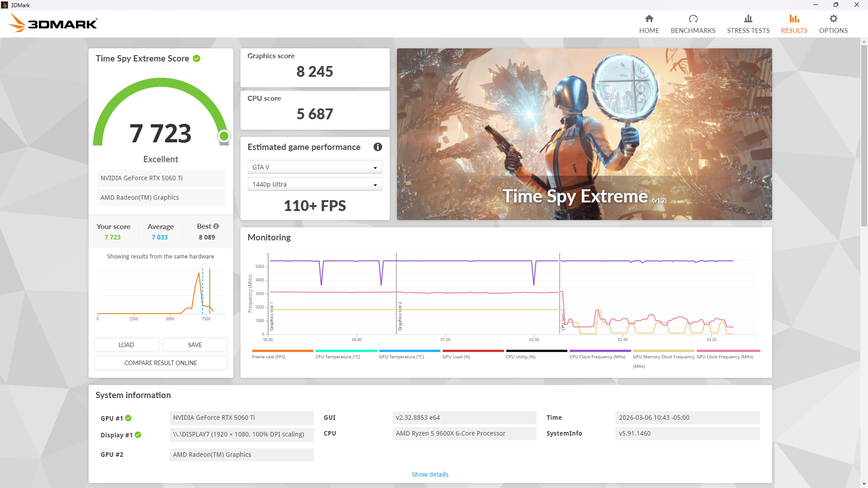Image resolution: width=868 pixels, height=488 pixels.
Task: Click the Time Spy Extreme banner image
Action: tap(584, 134)
